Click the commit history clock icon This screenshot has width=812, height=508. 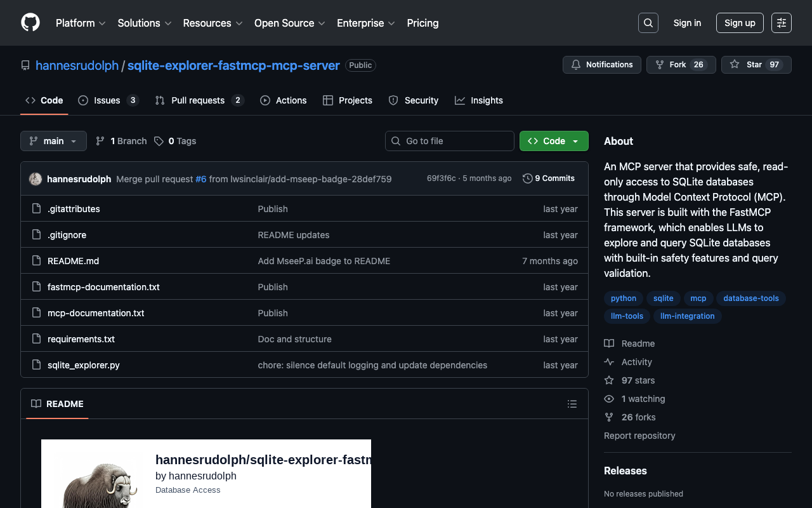point(527,178)
